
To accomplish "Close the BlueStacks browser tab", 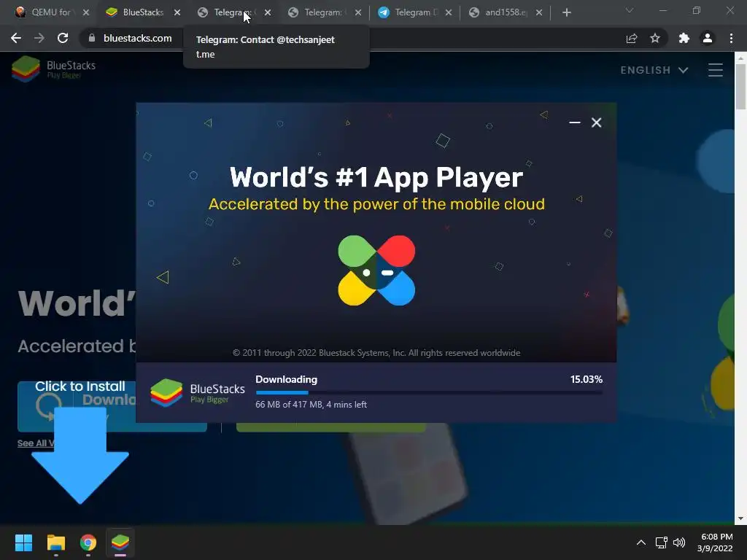I will point(177,13).
